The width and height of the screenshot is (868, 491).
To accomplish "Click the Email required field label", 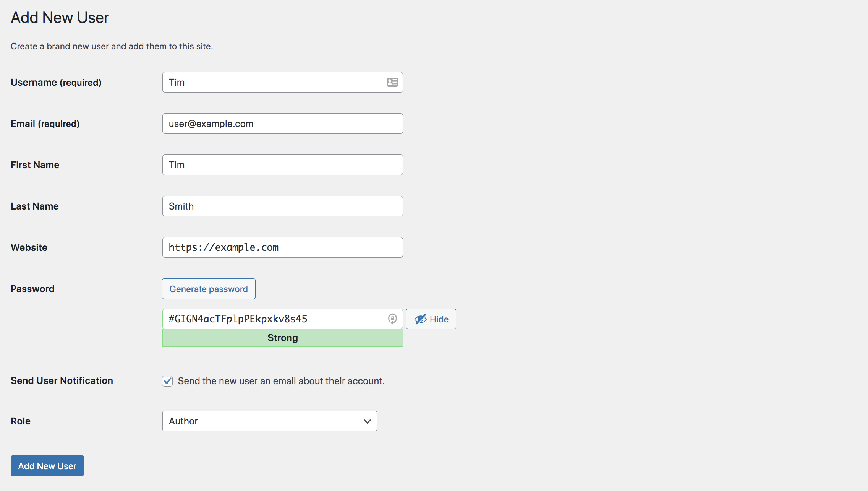I will click(45, 123).
